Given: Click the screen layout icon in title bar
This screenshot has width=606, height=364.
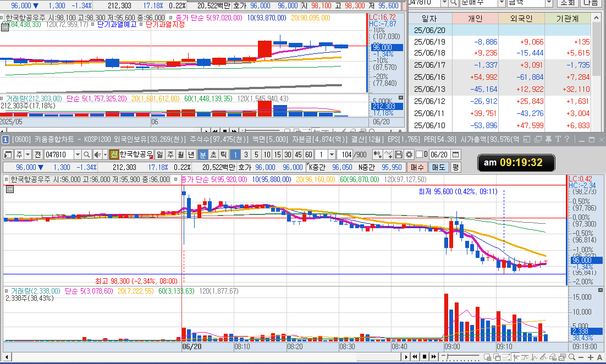Looking at the screenshot, I should coord(527,139).
